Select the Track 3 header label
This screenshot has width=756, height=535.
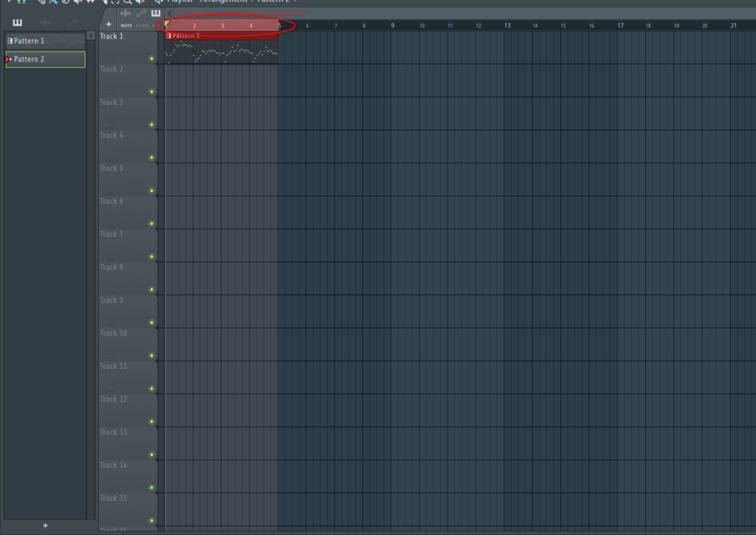tap(111, 102)
